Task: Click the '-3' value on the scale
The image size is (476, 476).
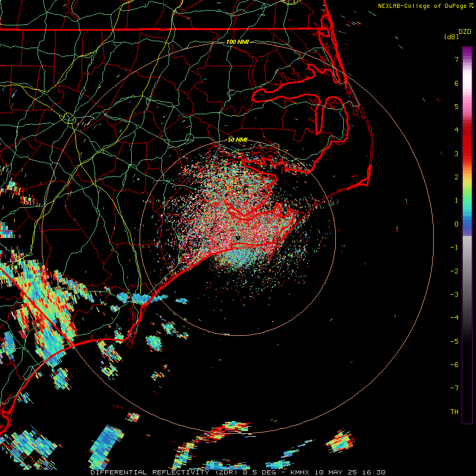Action: (454, 295)
